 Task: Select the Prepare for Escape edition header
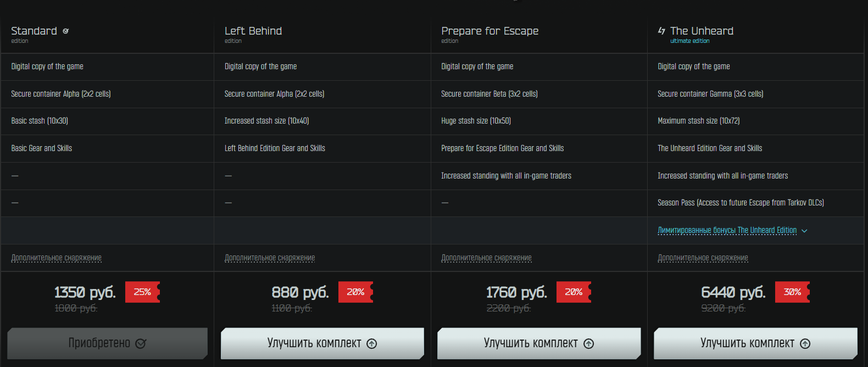[489, 34]
